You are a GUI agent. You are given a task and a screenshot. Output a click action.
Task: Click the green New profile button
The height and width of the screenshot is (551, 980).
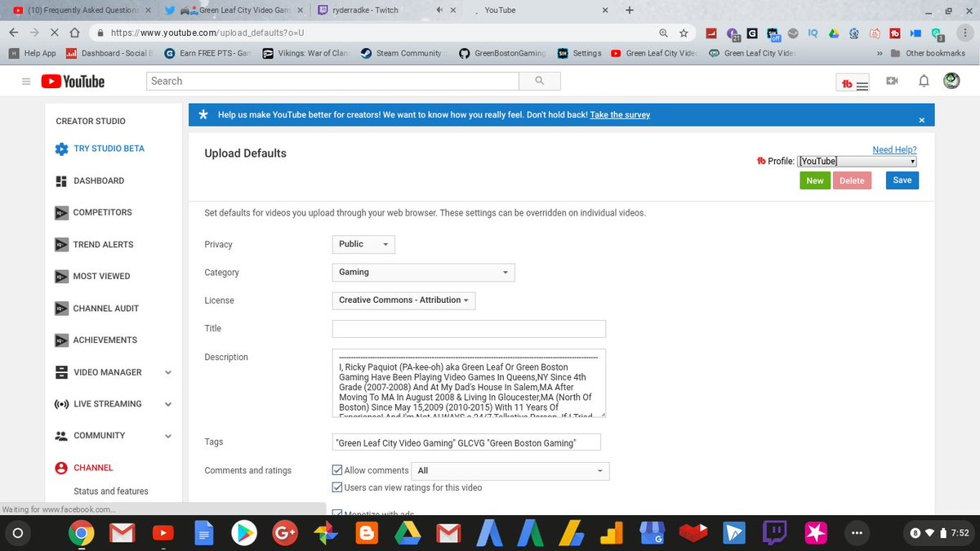coord(815,180)
